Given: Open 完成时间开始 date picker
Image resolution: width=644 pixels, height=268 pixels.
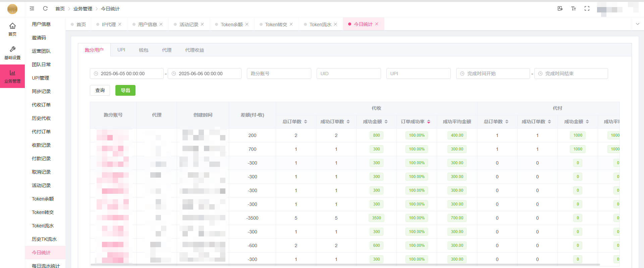Looking at the screenshot, I should (493, 74).
